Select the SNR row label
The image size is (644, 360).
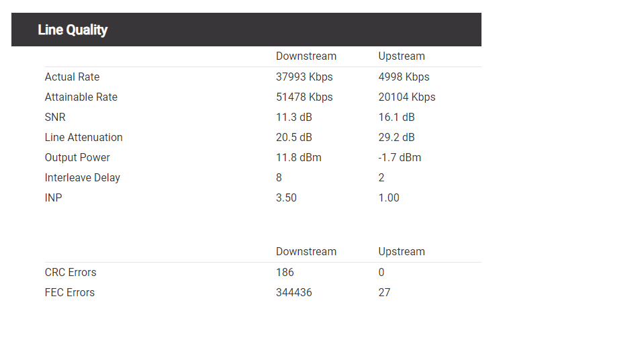[55, 117]
